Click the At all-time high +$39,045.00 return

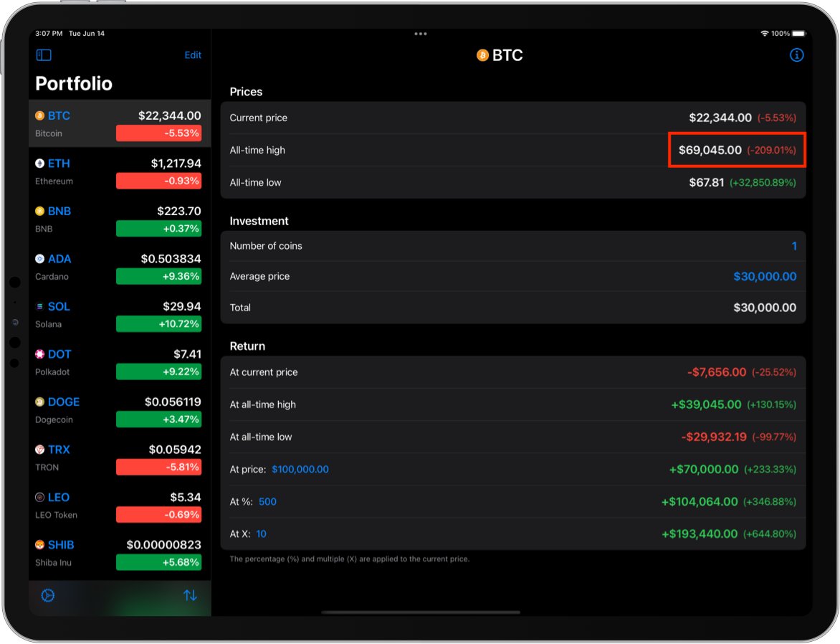pyautogui.click(x=706, y=405)
